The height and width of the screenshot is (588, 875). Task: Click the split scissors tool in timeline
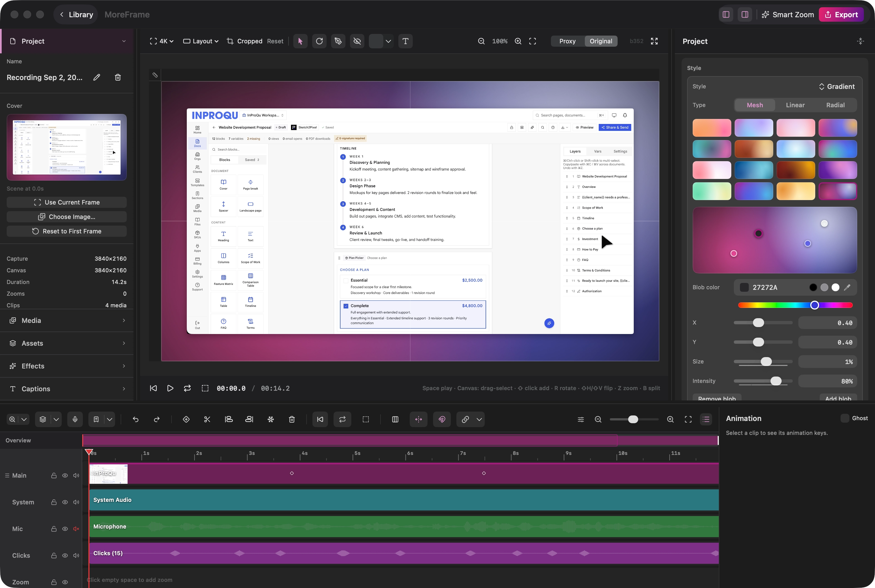(x=207, y=419)
